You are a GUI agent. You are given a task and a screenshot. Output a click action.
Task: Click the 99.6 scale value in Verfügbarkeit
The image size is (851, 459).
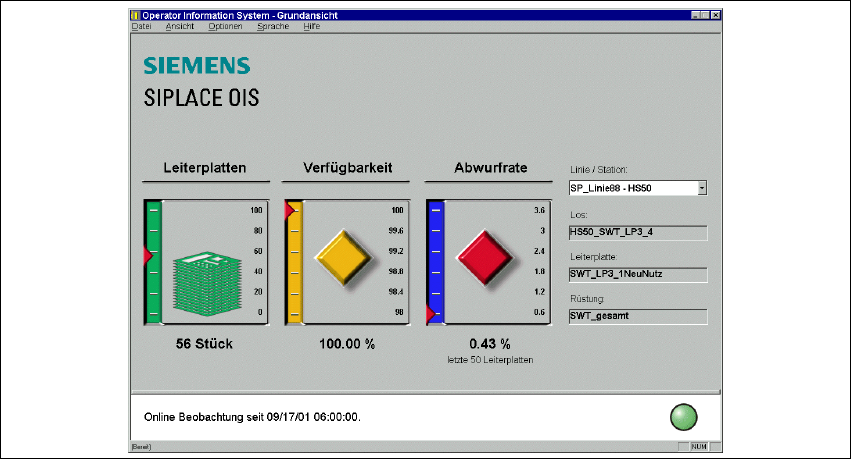click(396, 231)
